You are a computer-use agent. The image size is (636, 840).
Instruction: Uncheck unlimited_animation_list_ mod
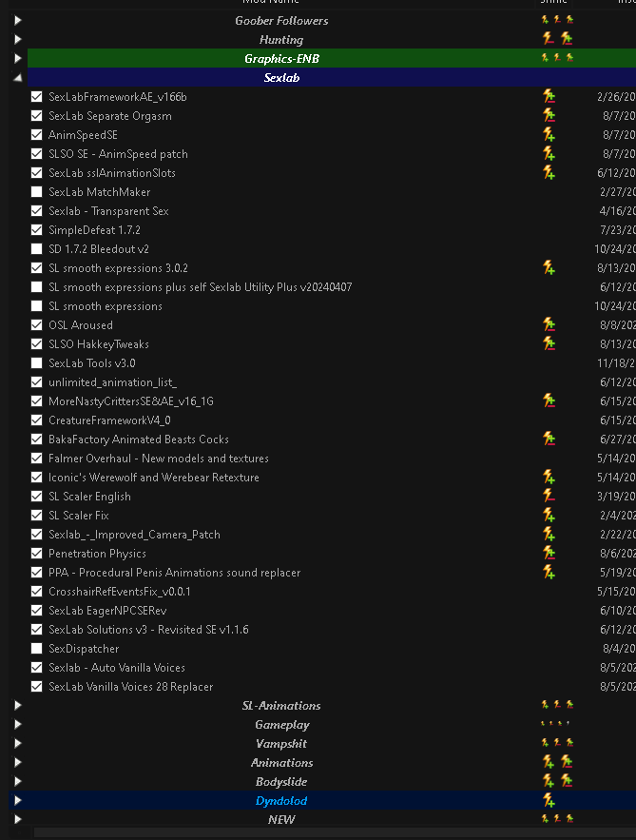click(36, 382)
